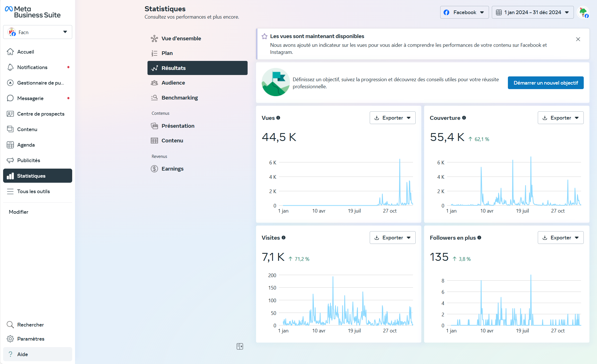Click the Couverture info icon
The width and height of the screenshot is (597, 364).
(x=464, y=118)
